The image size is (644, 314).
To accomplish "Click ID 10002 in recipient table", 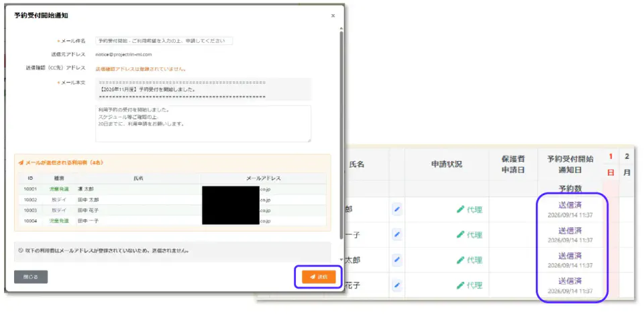I will 30,200.
